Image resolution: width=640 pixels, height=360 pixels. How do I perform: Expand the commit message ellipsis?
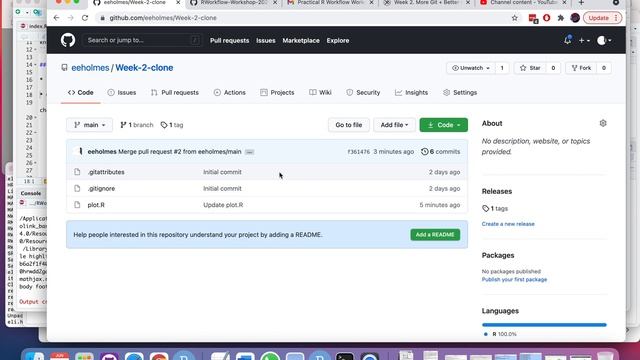coord(249,152)
